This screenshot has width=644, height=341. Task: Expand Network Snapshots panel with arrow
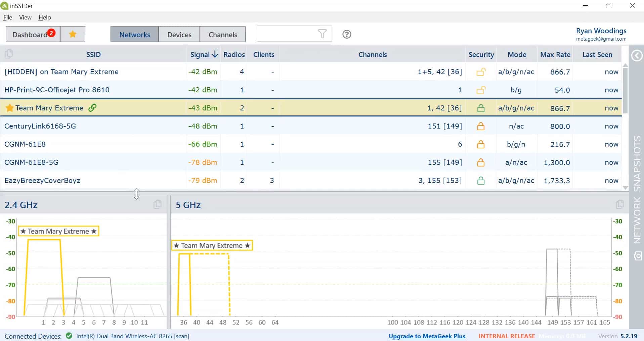pos(637,56)
